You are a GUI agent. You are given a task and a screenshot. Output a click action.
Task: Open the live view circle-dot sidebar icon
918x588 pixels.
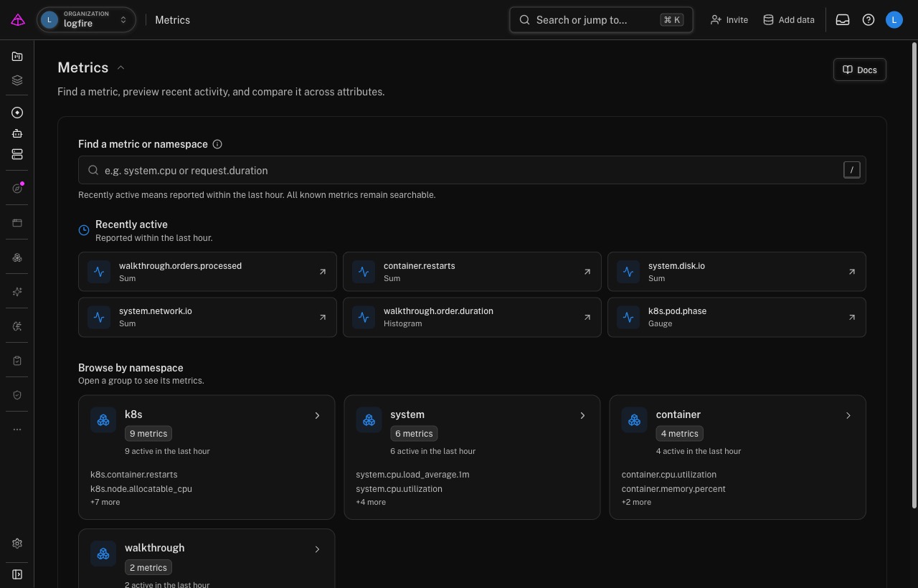point(17,113)
